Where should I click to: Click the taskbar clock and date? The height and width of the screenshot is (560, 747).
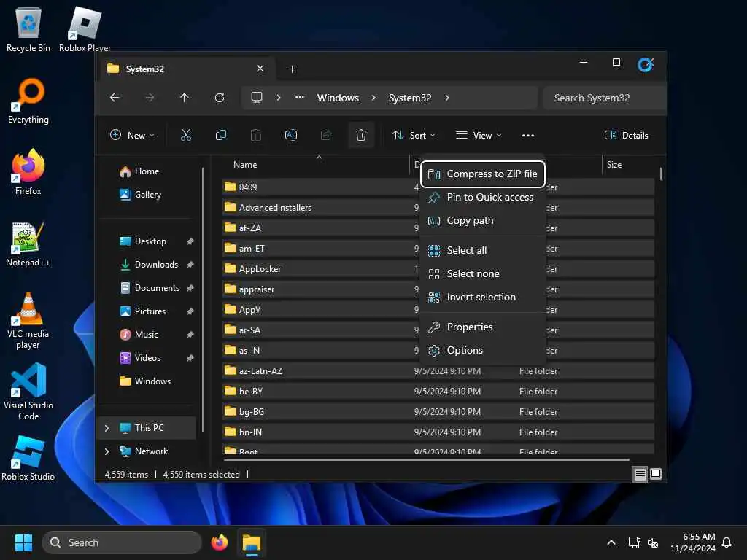[x=692, y=542]
